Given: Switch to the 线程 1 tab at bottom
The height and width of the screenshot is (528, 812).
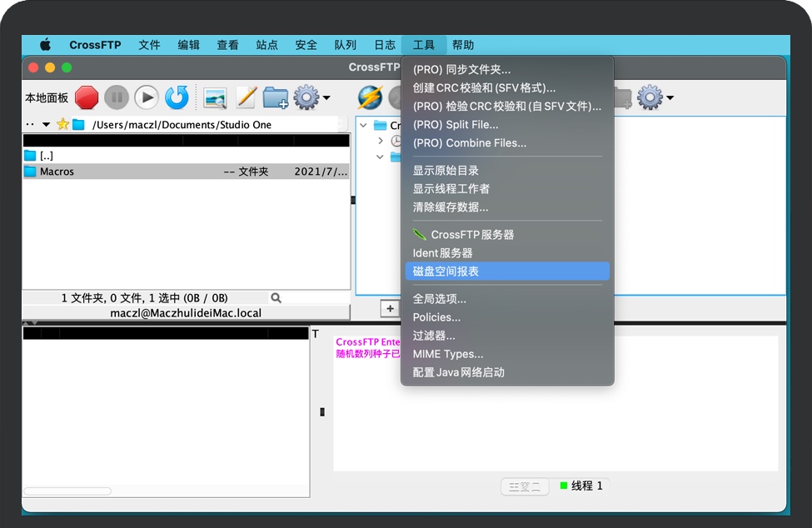Looking at the screenshot, I should [x=581, y=486].
